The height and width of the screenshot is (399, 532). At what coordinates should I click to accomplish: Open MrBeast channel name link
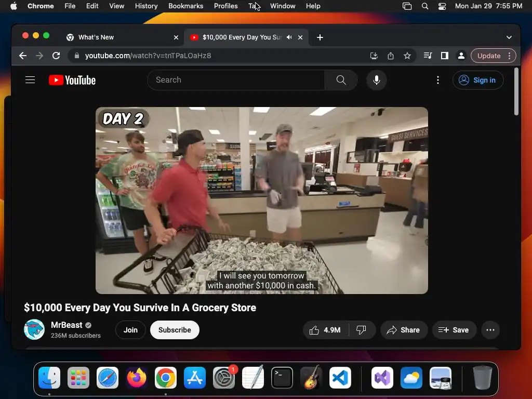point(66,325)
